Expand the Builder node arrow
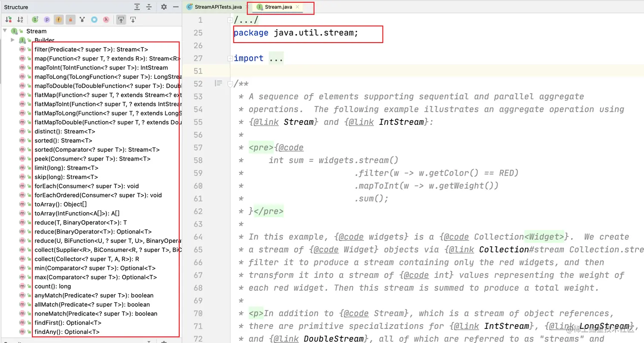 [x=13, y=40]
